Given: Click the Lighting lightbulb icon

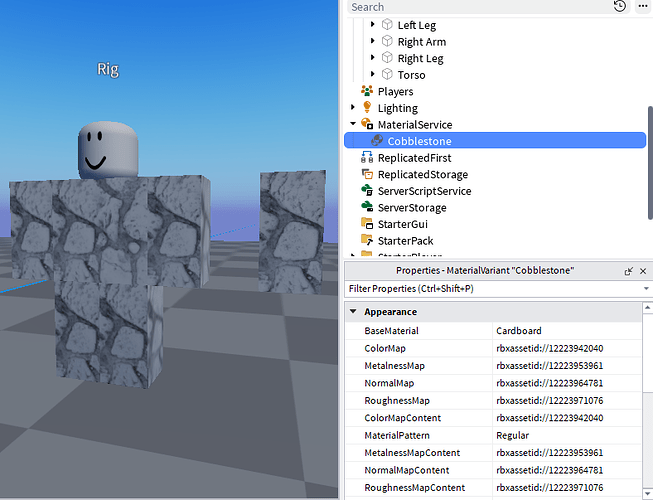Looking at the screenshot, I should point(367,107).
